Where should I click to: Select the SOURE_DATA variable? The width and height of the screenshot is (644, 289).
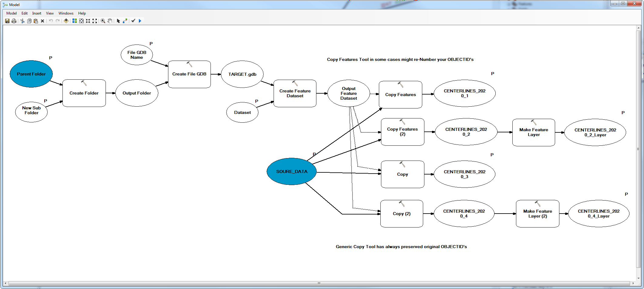(291, 171)
